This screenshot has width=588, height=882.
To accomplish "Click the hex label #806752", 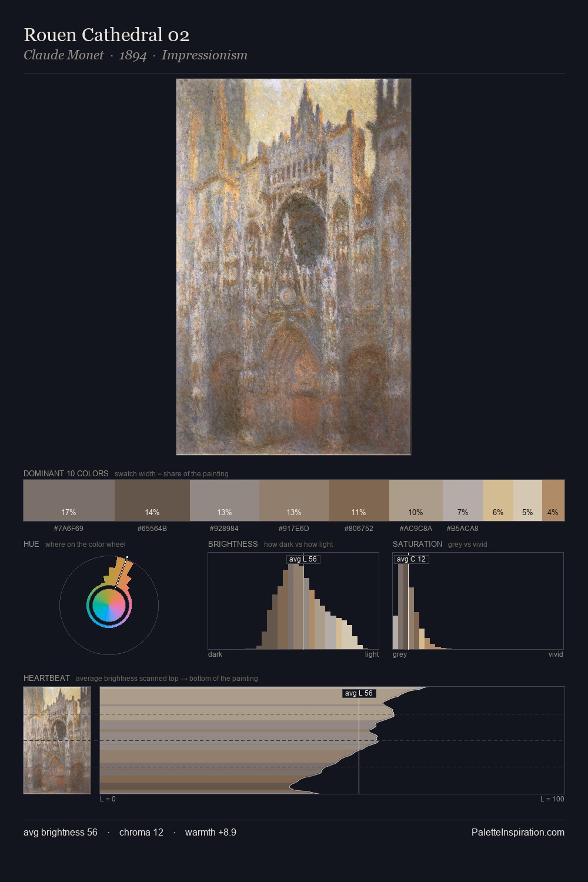I will 359,529.
